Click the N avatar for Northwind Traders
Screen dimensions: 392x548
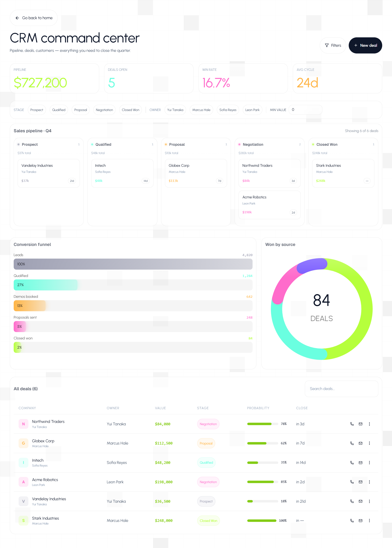pyautogui.click(x=23, y=424)
